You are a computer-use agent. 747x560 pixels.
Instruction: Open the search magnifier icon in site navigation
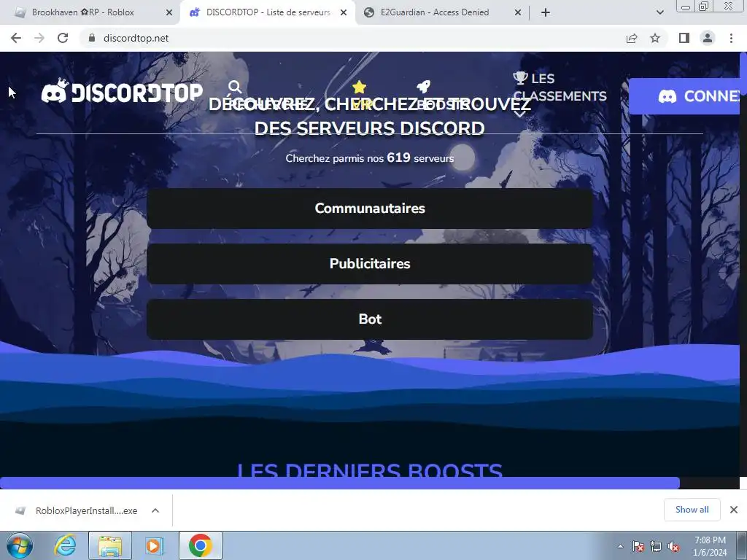[235, 87]
